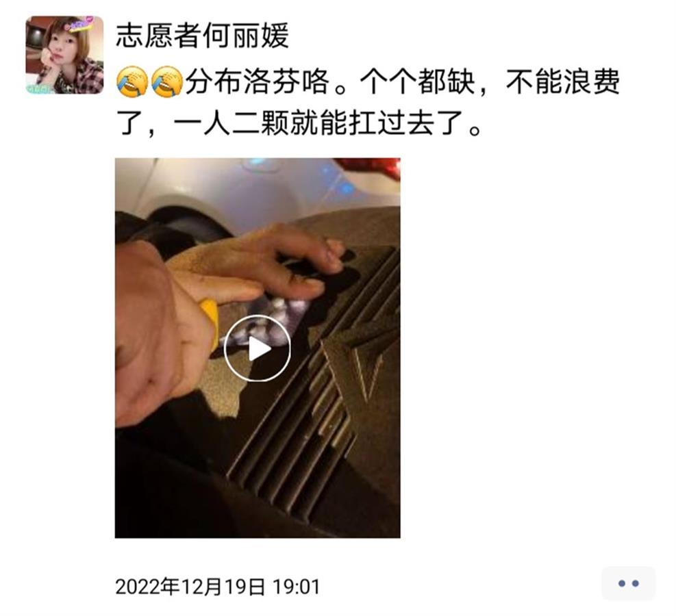
Task: Click the second laughing-crying emoji
Action: (168, 81)
